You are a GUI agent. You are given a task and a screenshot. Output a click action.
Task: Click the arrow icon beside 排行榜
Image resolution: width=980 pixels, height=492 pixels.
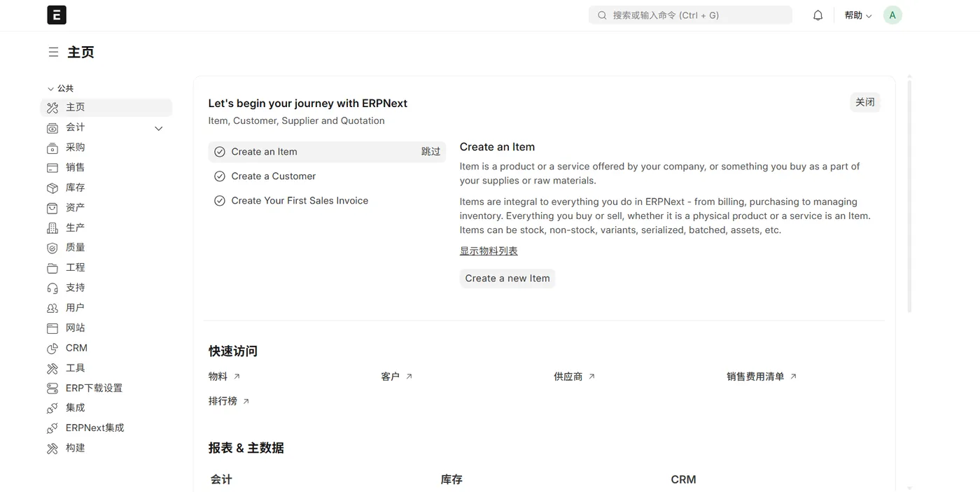point(246,402)
